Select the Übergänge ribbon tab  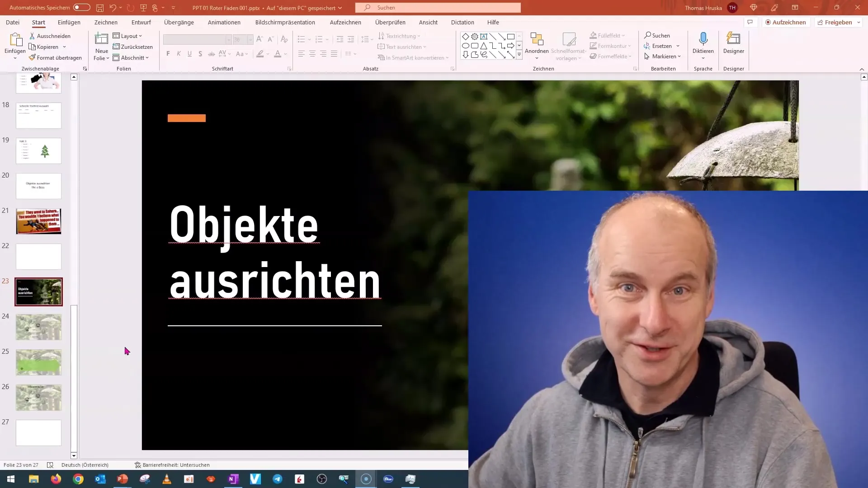pos(179,22)
